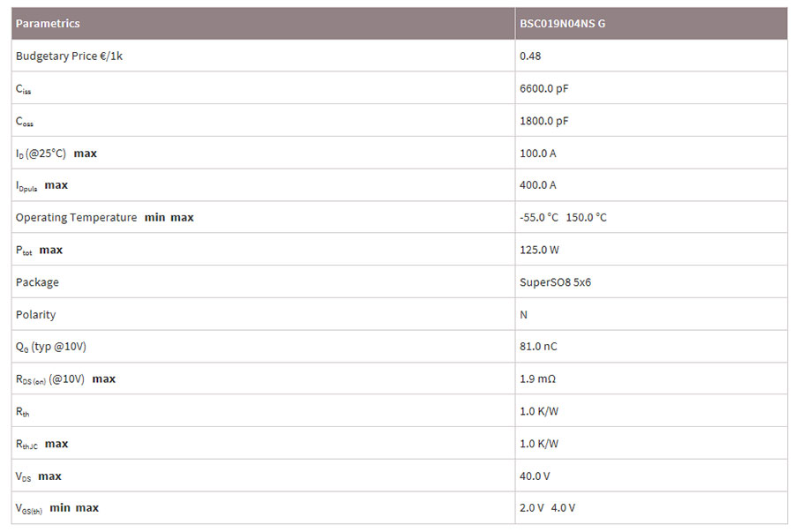Image resolution: width=794 pixels, height=532 pixels.
Task: Click the Parametrics column header
Action: [48, 24]
